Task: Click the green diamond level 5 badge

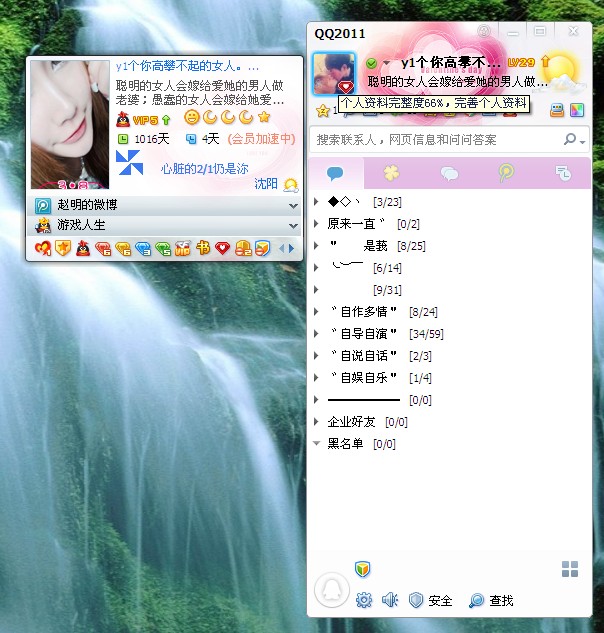Action: (x=163, y=249)
